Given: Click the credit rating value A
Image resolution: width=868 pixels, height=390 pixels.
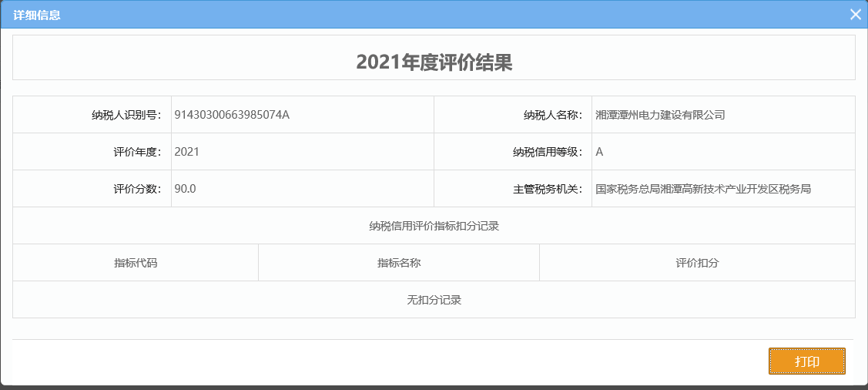Looking at the screenshot, I should coord(599,152).
